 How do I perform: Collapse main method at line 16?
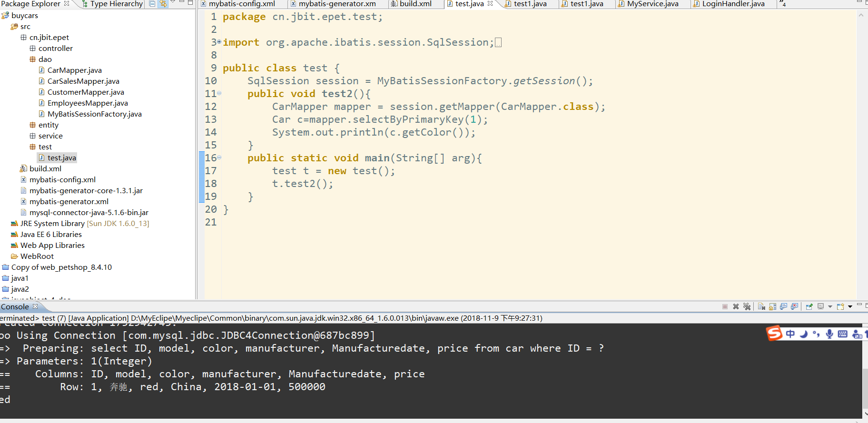coord(219,157)
